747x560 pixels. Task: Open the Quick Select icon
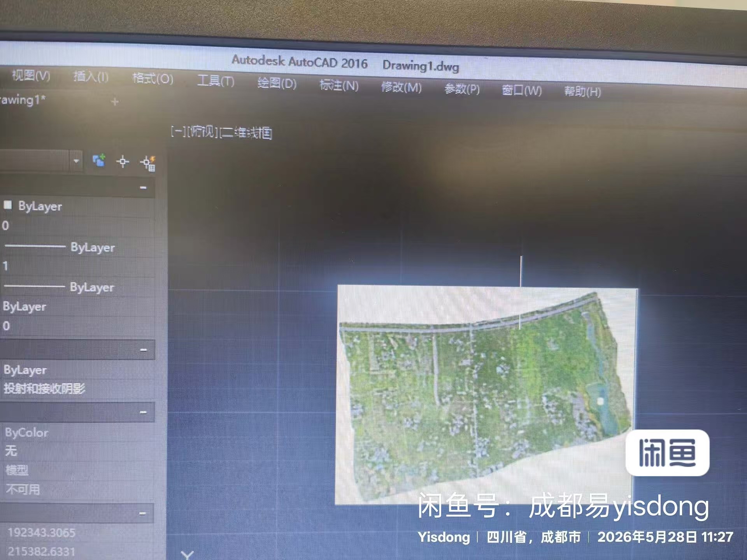148,163
